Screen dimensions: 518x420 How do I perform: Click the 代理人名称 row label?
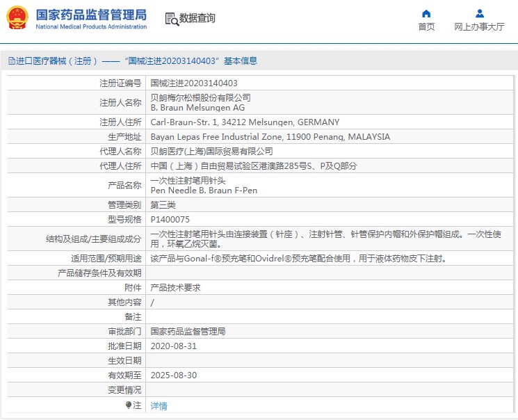(120, 152)
